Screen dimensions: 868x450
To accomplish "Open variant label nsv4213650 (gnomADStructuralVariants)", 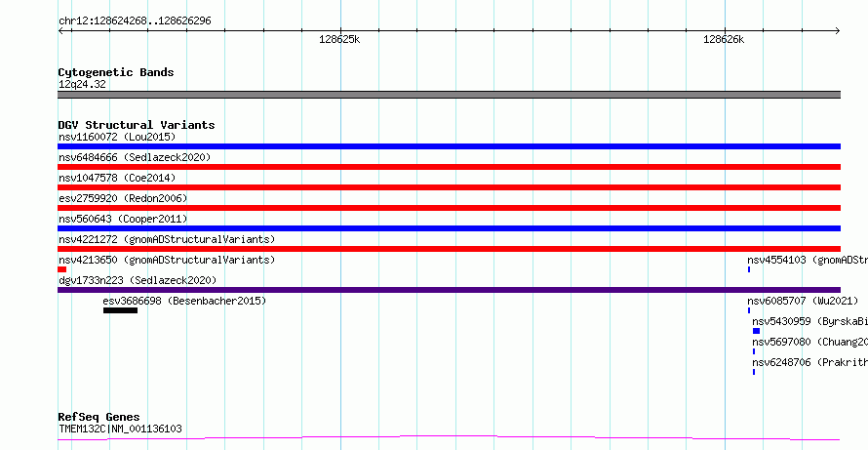I will [x=167, y=260].
